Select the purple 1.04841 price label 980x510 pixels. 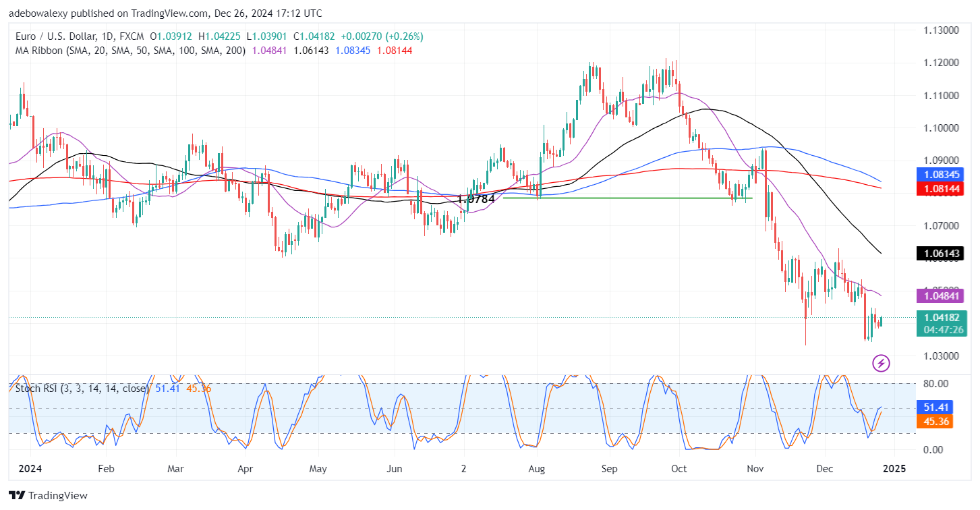coord(940,295)
